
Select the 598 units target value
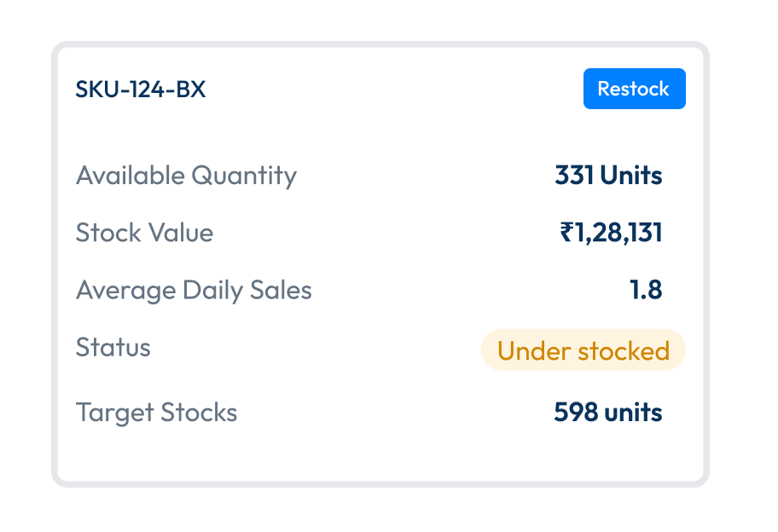coord(607,413)
